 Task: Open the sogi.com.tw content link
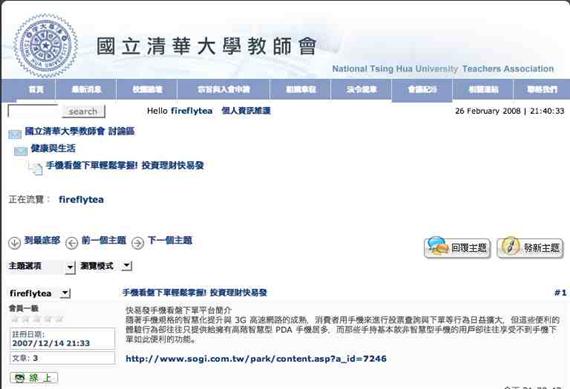tap(256, 359)
